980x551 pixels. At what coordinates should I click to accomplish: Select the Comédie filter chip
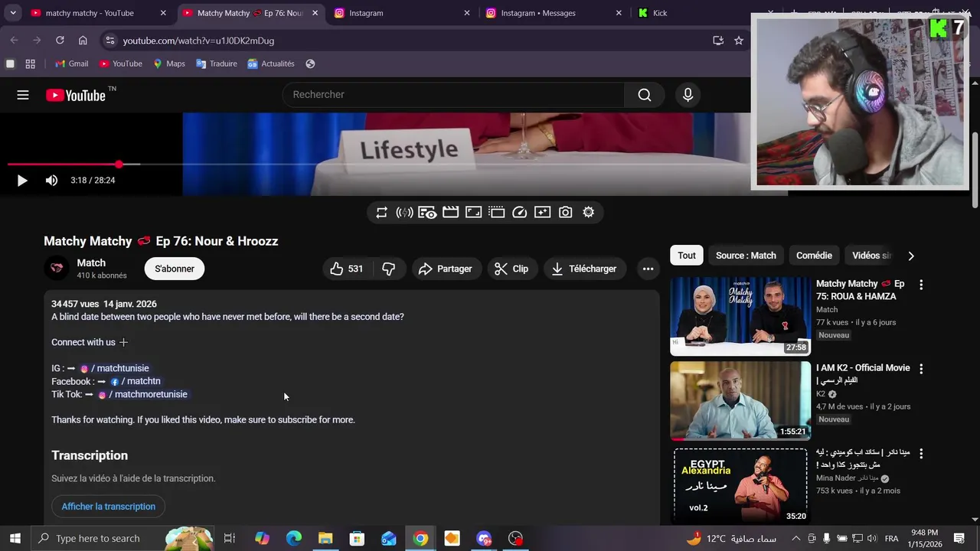pyautogui.click(x=814, y=256)
